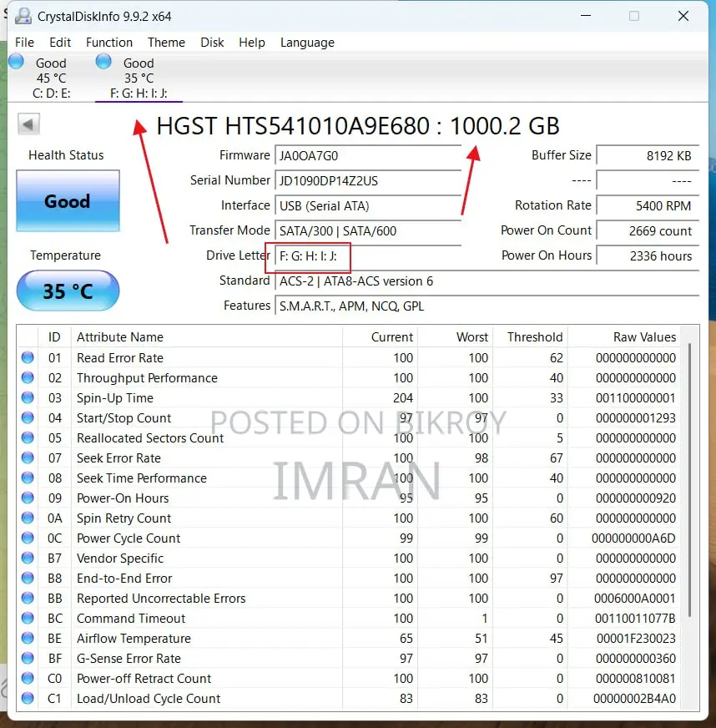Image resolution: width=716 pixels, height=728 pixels.
Task: Click the Worst column header
Action: 455,336
